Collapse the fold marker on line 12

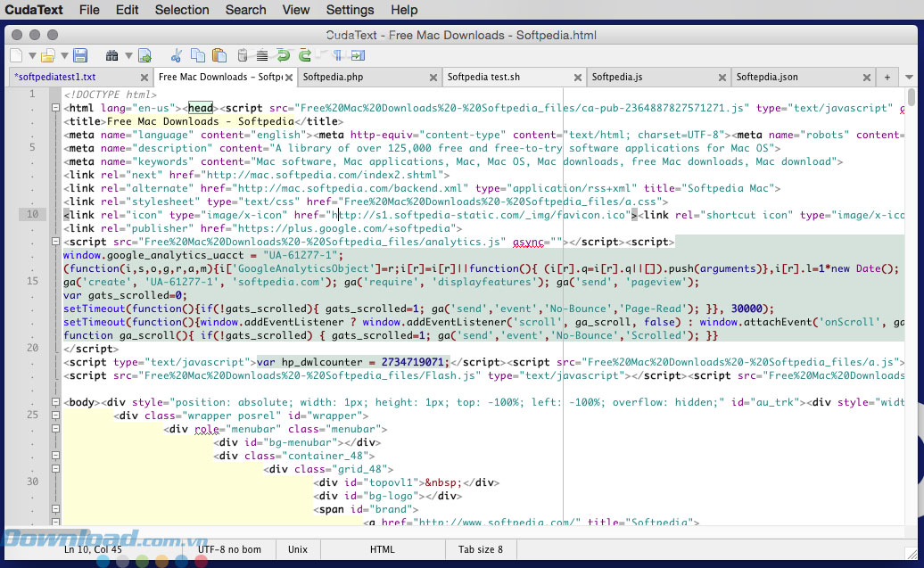click(54, 242)
